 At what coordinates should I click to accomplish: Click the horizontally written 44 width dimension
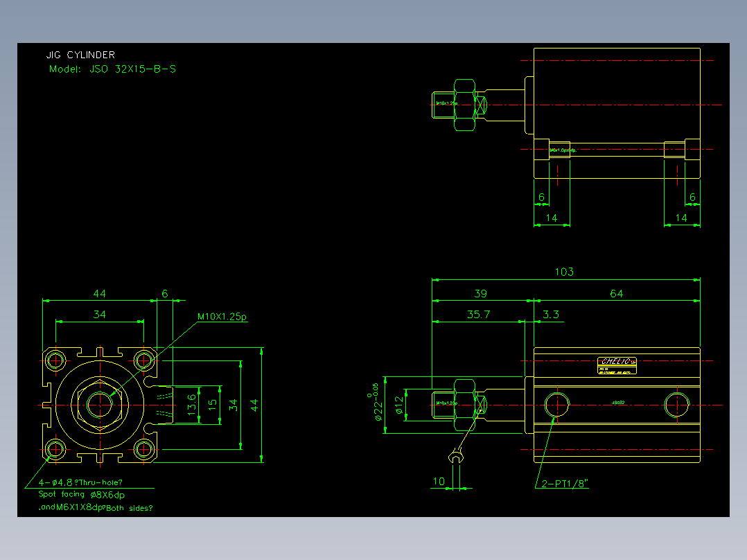pos(100,294)
